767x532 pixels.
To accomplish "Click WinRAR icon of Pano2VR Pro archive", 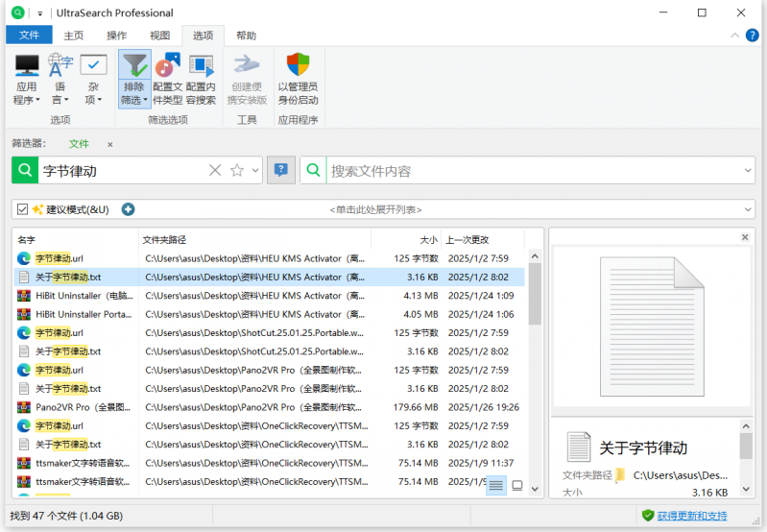I will 23,407.
